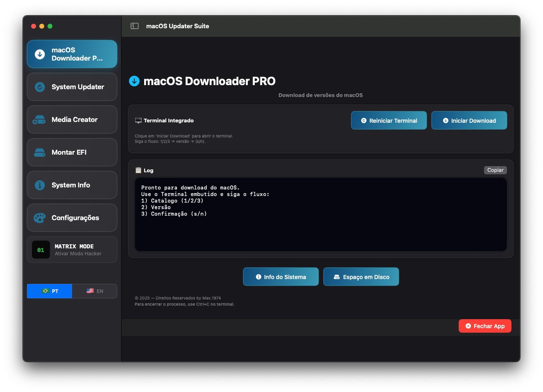Switch to the Montar EFI section
The height and width of the screenshot is (392, 543).
click(72, 152)
